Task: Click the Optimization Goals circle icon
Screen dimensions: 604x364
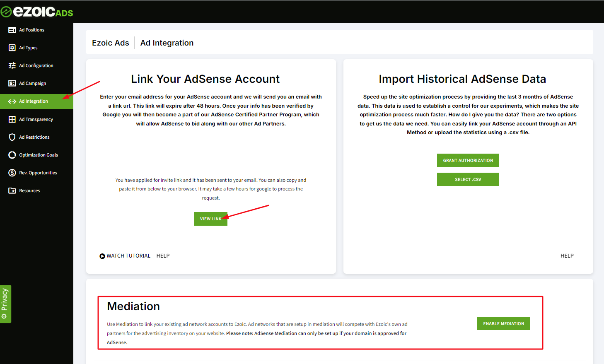Action: click(x=12, y=155)
